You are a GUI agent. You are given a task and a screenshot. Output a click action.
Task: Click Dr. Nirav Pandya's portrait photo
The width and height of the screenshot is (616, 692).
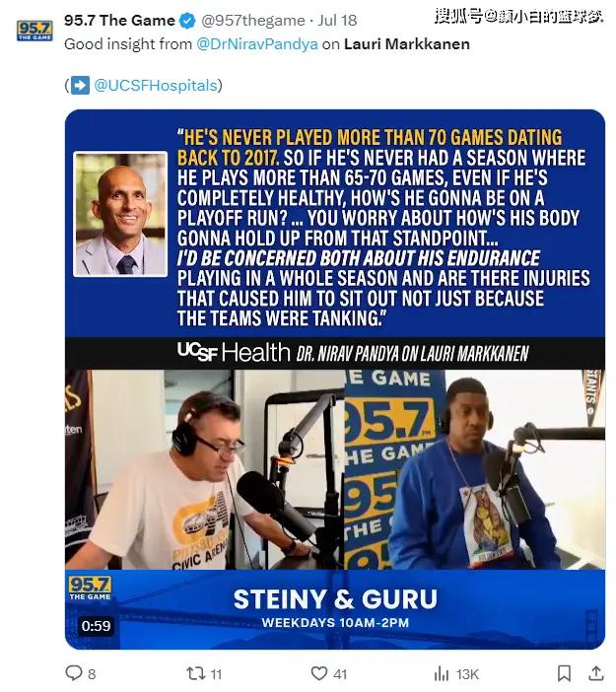[120, 214]
